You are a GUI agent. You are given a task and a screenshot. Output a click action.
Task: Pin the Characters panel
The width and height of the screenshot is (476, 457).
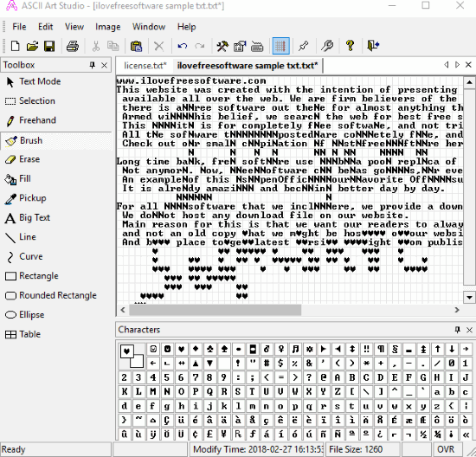458,330
